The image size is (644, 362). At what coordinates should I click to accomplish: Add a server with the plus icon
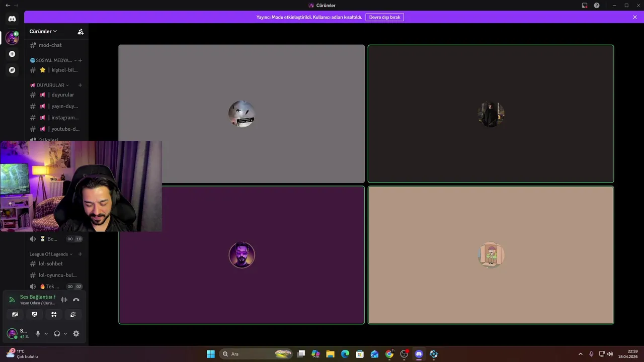[x=12, y=54]
